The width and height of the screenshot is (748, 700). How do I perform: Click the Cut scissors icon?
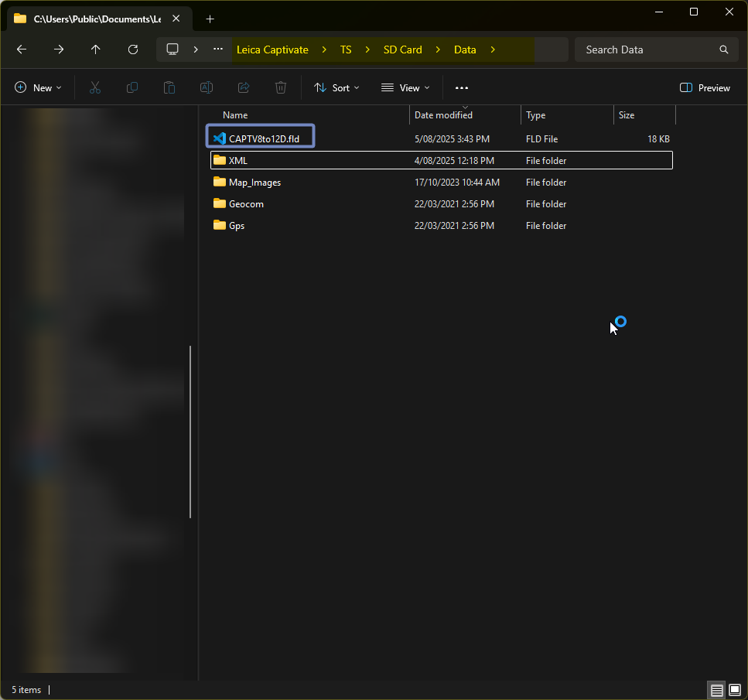pos(95,88)
